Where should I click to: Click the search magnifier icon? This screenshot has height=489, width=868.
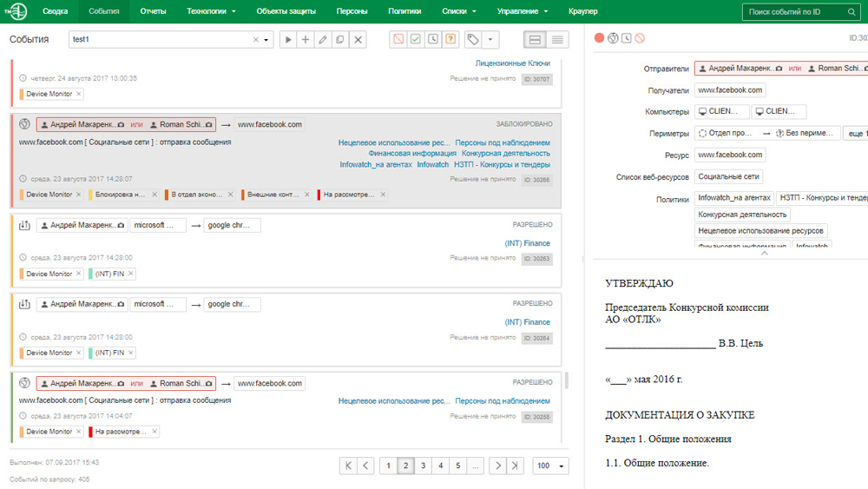[852, 11]
